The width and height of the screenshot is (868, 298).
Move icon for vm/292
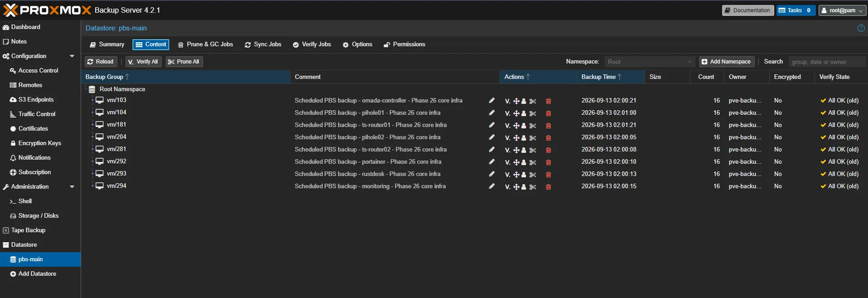(516, 162)
